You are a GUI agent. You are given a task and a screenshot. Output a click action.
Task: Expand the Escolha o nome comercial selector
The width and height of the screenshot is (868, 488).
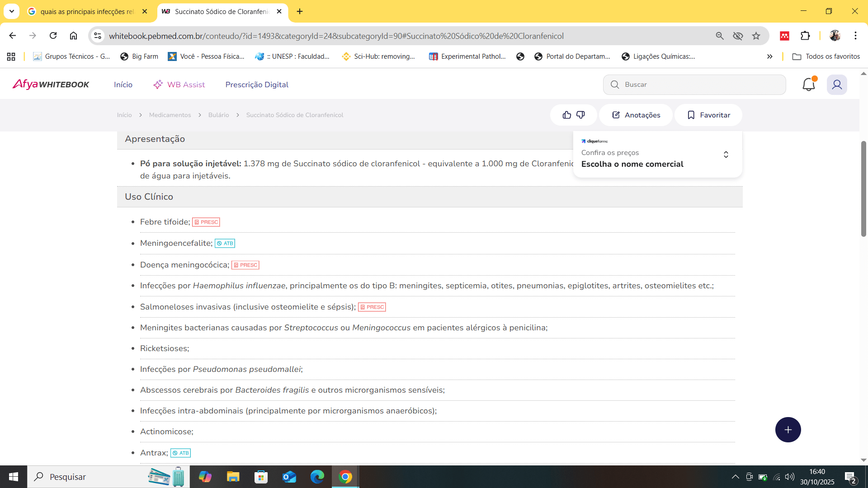tap(726, 155)
